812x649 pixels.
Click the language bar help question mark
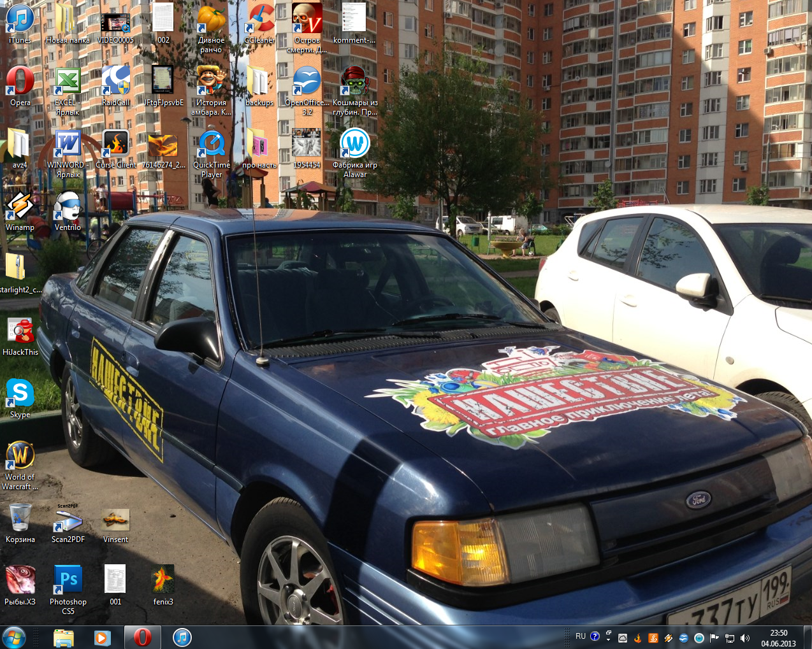[x=595, y=636]
